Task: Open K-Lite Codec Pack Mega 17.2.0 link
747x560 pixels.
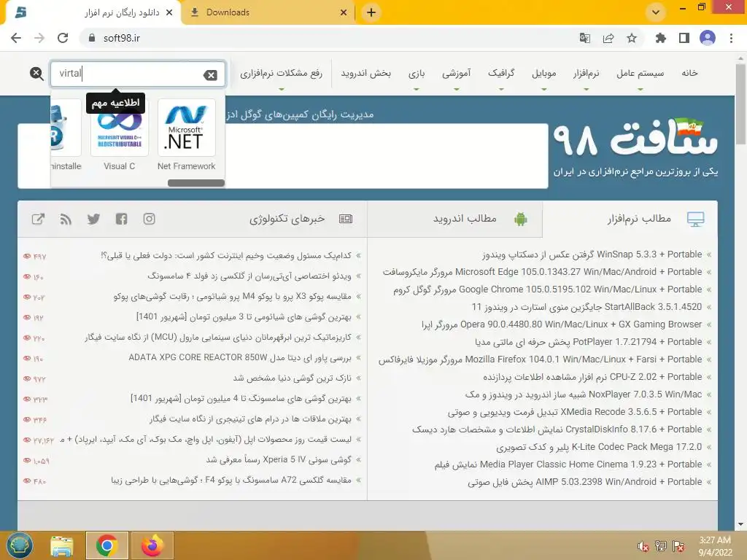Action: click(599, 447)
